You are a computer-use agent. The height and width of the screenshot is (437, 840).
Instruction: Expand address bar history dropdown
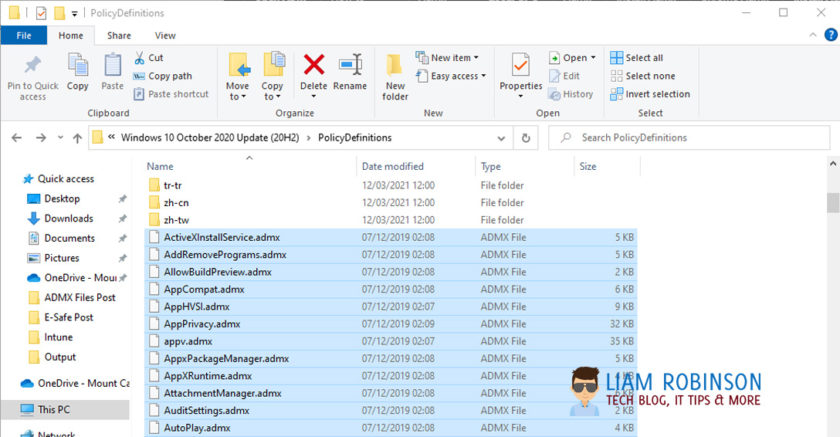tap(501, 138)
